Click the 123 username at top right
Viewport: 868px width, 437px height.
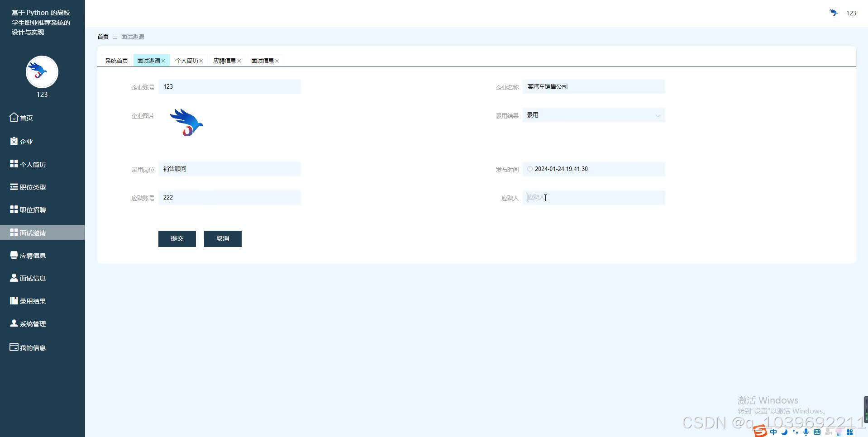point(851,13)
